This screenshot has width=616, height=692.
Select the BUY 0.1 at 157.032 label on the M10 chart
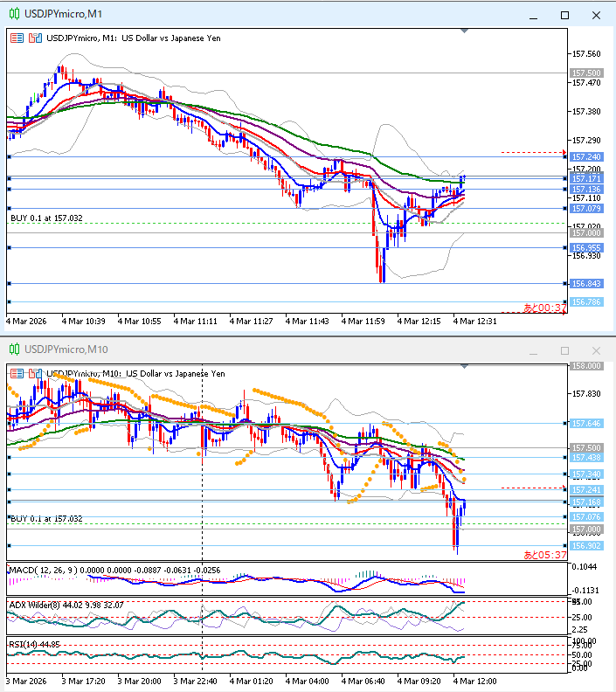[x=46, y=518]
